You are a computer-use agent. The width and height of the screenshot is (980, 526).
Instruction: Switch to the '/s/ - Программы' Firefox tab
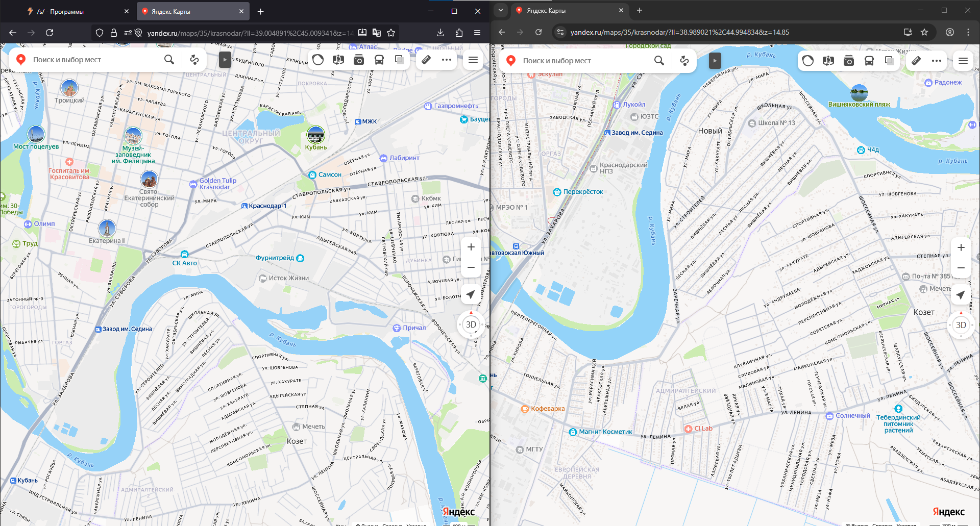[x=76, y=11]
